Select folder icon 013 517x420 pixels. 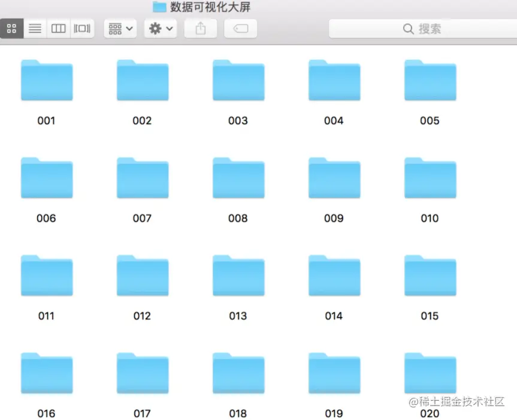(238, 275)
